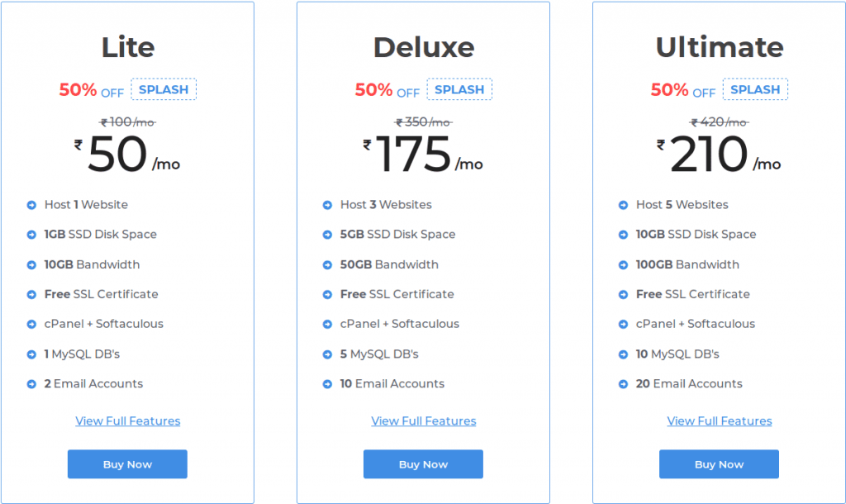Click arrow icon before 2 Email Accounts
This screenshot has width=846, height=504.
click(x=31, y=384)
